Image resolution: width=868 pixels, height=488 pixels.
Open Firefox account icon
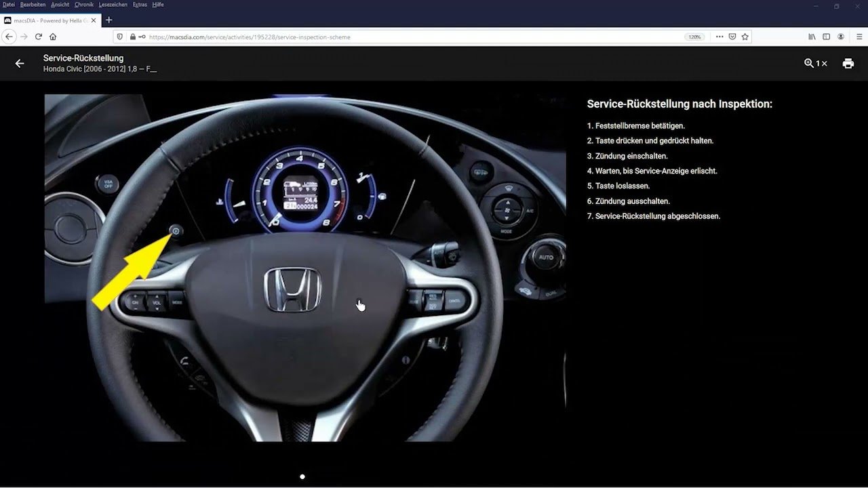(x=841, y=37)
